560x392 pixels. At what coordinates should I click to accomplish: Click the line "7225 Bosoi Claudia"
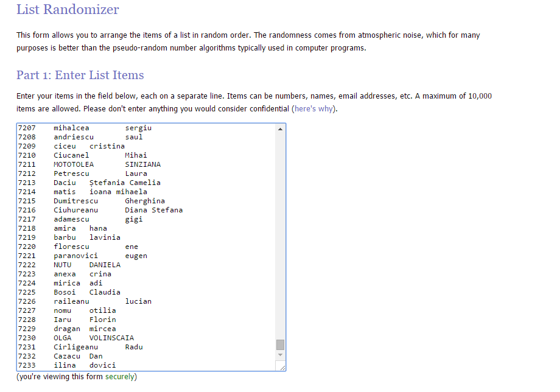click(69, 292)
